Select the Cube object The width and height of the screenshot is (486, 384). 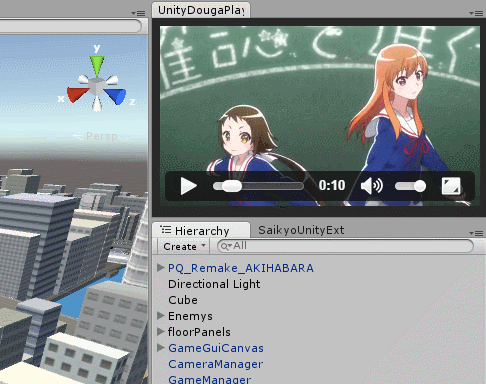pos(183,300)
